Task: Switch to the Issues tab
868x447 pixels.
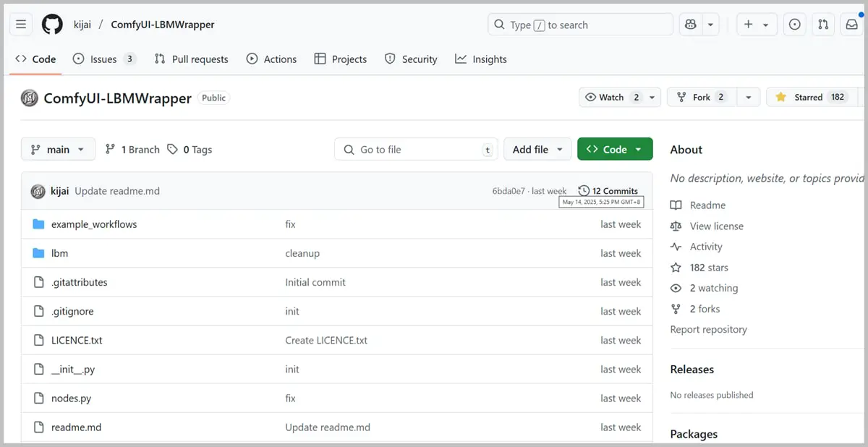Action: point(104,59)
